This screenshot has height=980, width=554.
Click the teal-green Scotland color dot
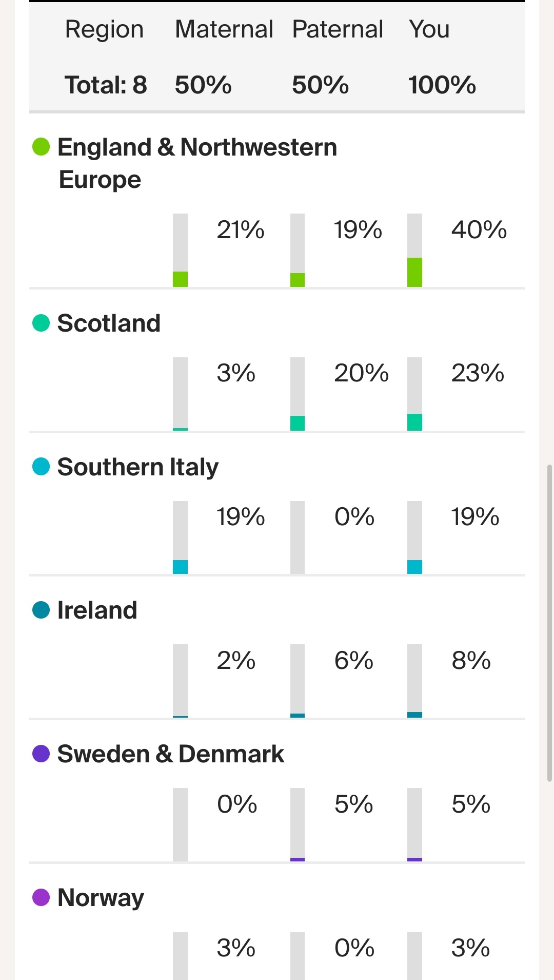(41, 323)
